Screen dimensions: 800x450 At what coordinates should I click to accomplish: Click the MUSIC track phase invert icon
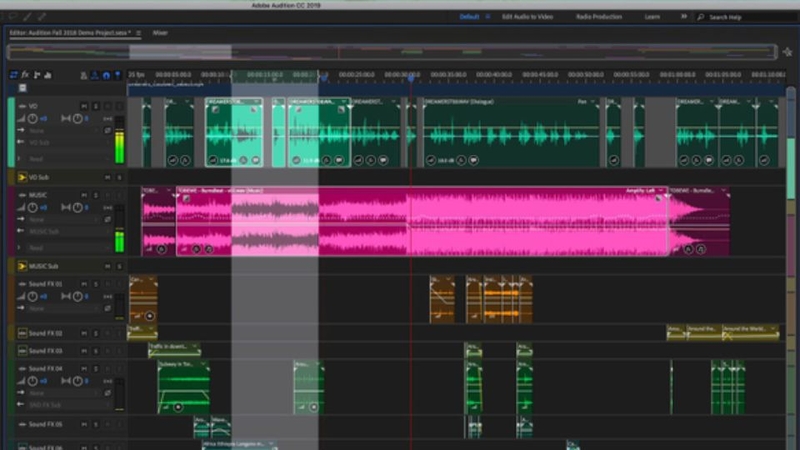click(108, 219)
